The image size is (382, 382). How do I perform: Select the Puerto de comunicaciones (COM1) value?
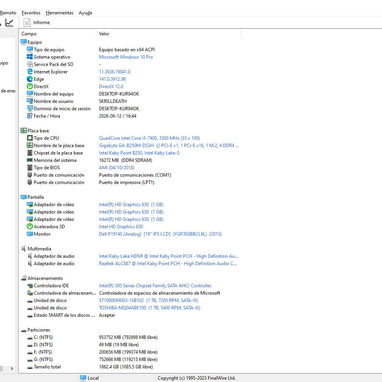tap(135, 175)
